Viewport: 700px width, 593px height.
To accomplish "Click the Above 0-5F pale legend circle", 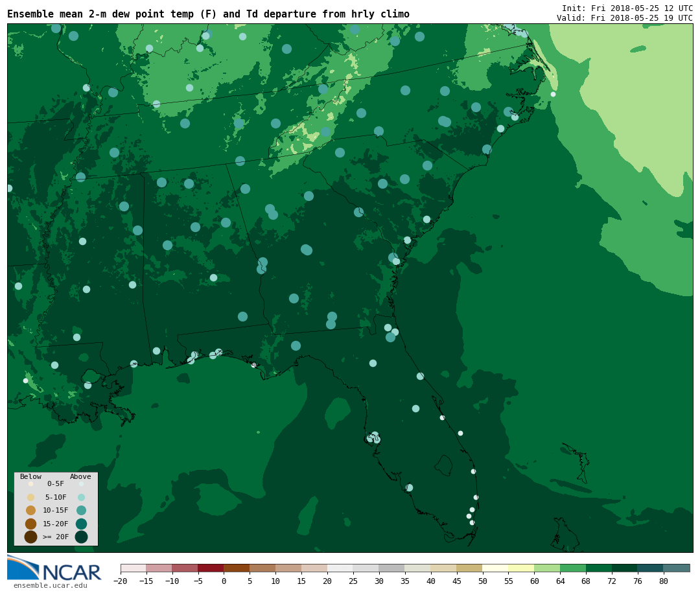I will point(81,483).
